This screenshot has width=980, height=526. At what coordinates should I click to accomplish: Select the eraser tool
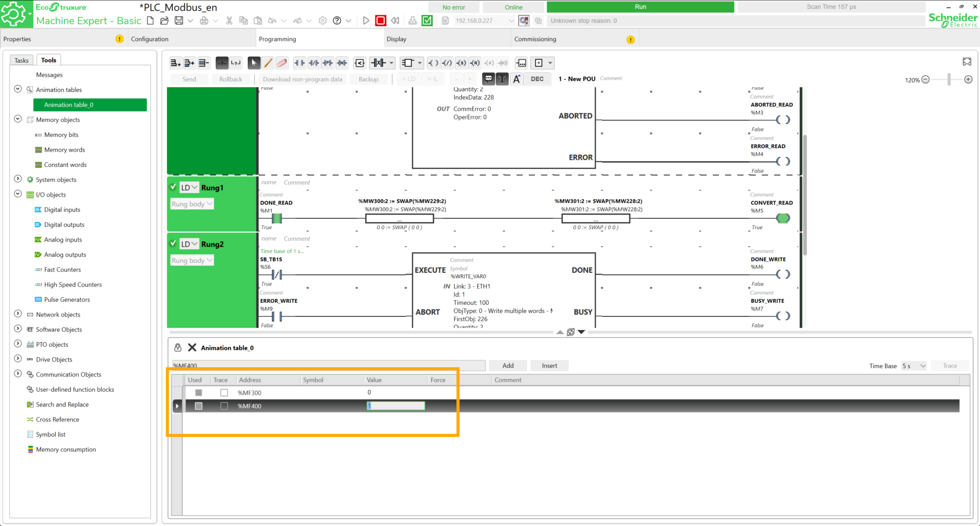282,63
